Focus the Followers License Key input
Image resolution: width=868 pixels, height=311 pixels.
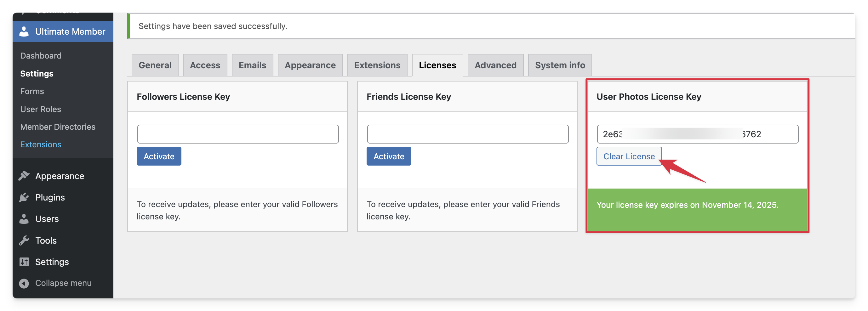pos(238,134)
